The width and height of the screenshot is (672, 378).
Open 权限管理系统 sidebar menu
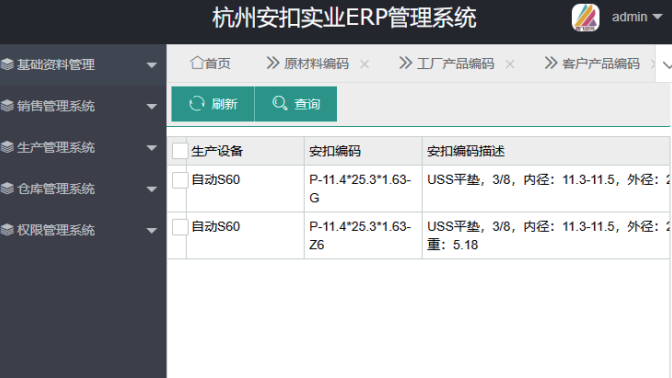point(83,230)
